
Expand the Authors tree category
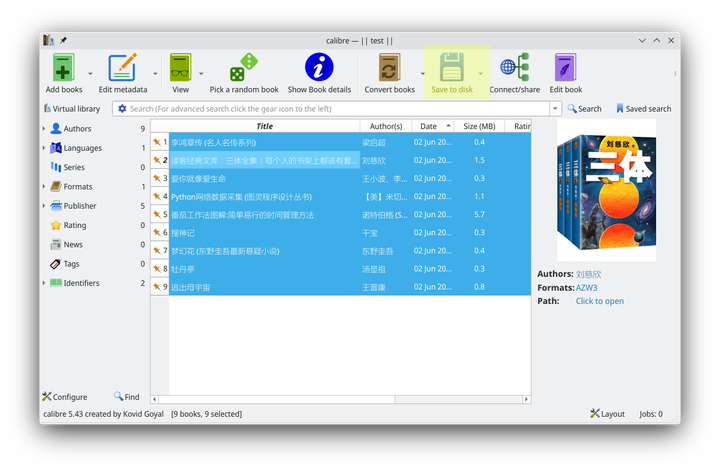coord(43,129)
